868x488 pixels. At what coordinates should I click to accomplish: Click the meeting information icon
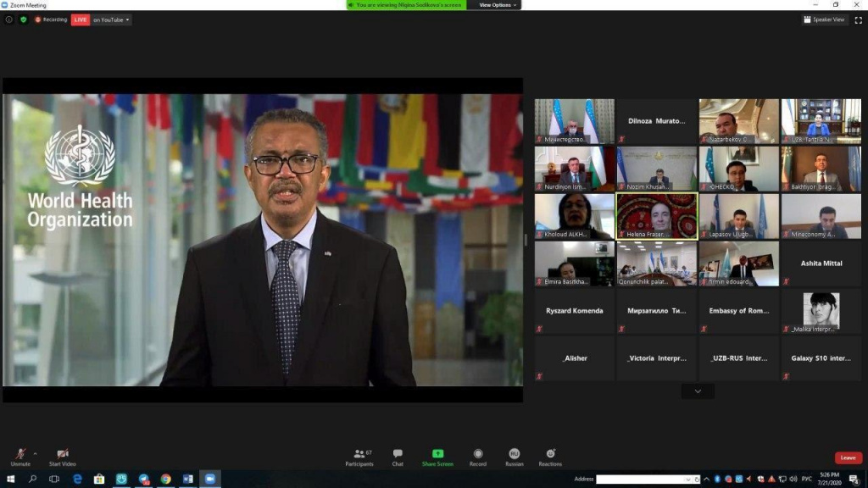point(9,19)
